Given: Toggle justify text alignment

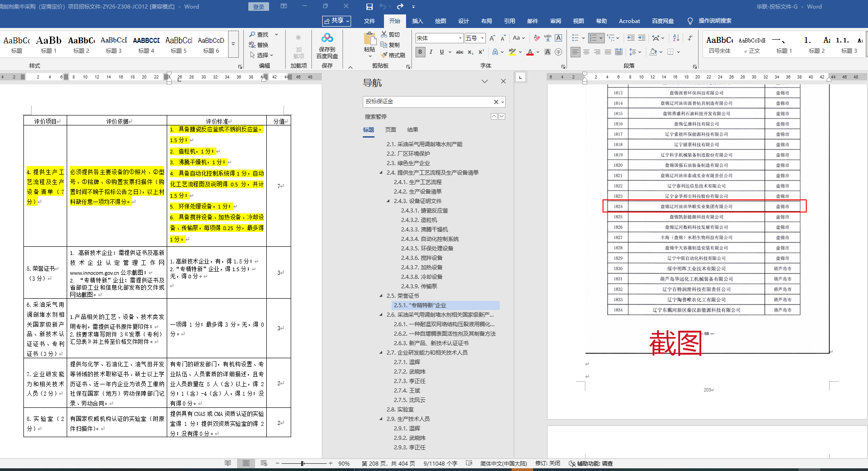Looking at the screenshot, I should (x=608, y=52).
